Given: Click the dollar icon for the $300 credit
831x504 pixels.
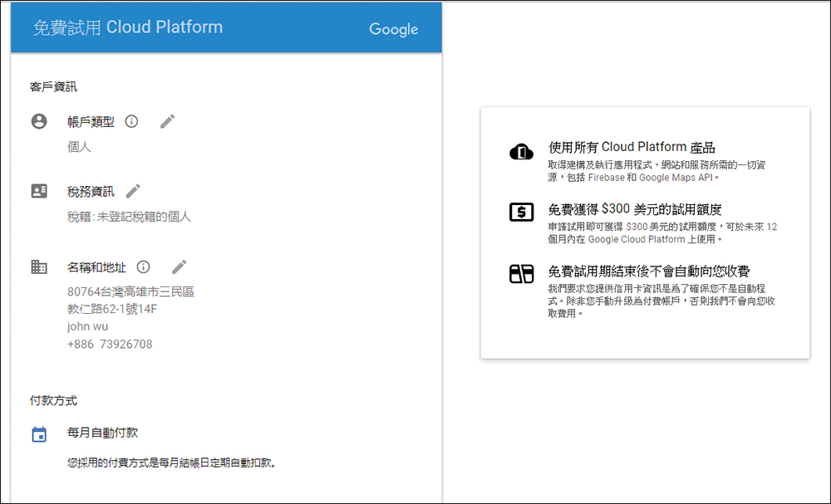Looking at the screenshot, I should (x=522, y=213).
